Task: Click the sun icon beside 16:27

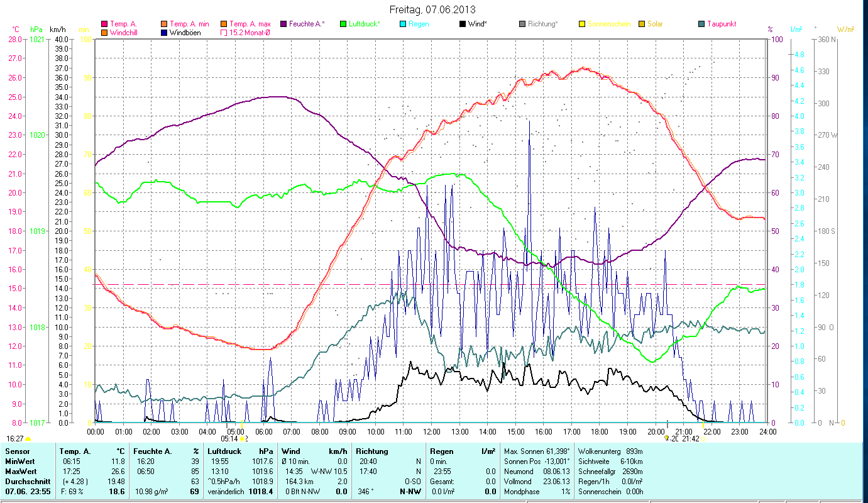Action: [28, 439]
